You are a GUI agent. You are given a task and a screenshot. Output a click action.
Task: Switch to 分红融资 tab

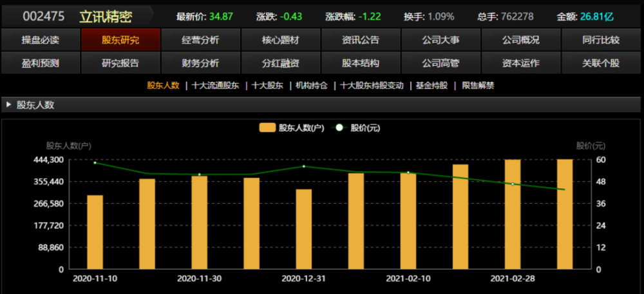(281, 63)
